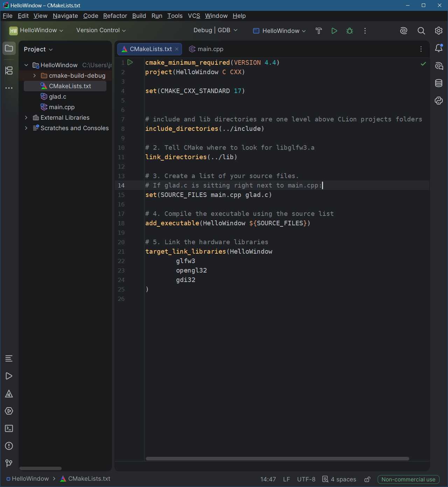Screen dimensions: 448x487
Task: Open the Terminal tool window icon
Action: [x=9, y=429]
